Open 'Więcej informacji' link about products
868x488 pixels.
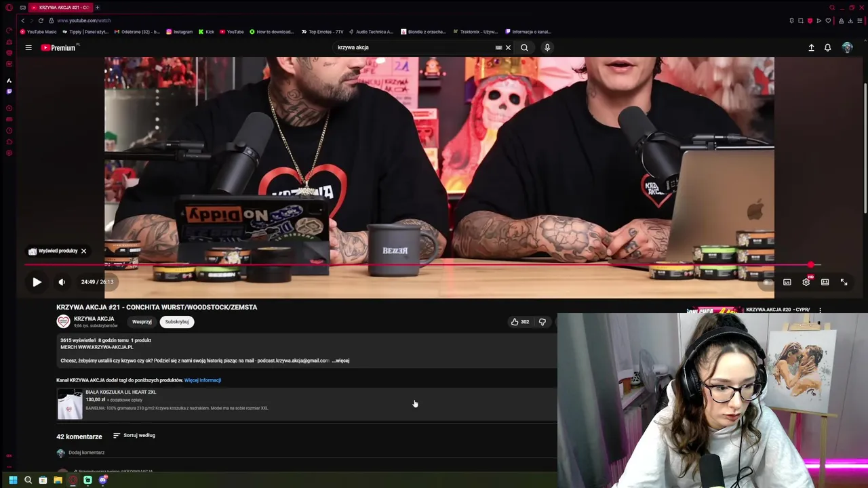tap(203, 380)
